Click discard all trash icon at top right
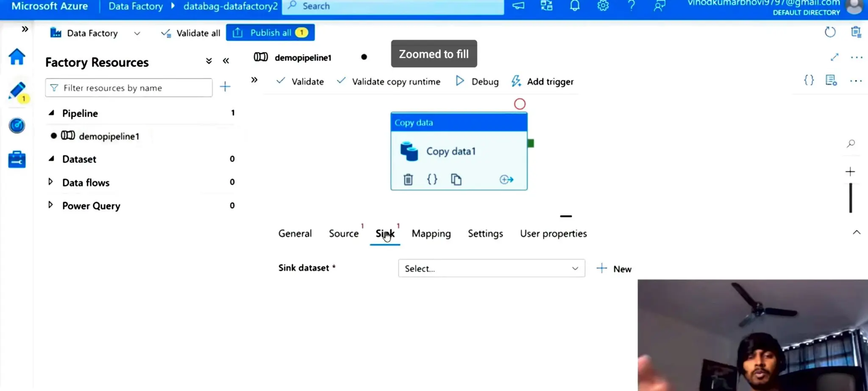The width and height of the screenshot is (868, 391). 856,32
